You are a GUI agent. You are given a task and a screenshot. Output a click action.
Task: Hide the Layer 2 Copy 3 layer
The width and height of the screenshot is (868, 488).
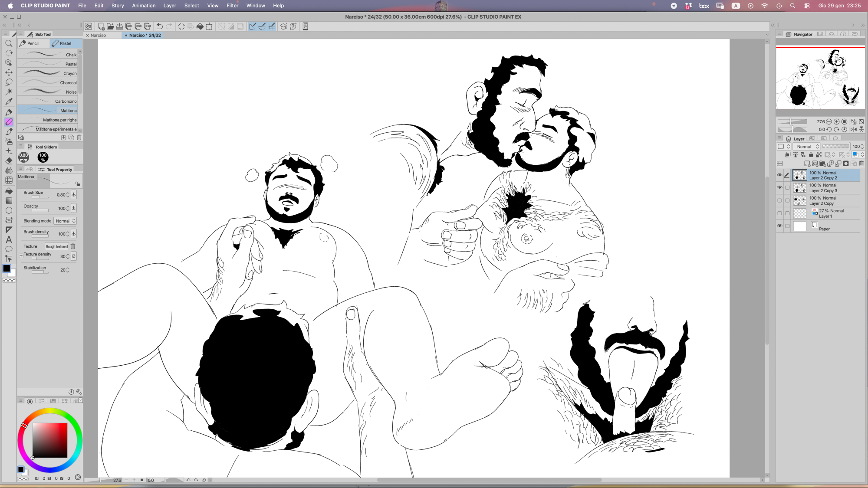tap(779, 188)
